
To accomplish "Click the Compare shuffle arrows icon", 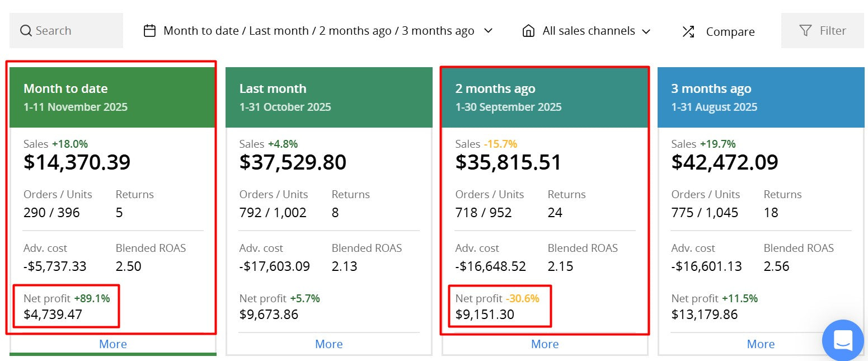I will (x=688, y=31).
